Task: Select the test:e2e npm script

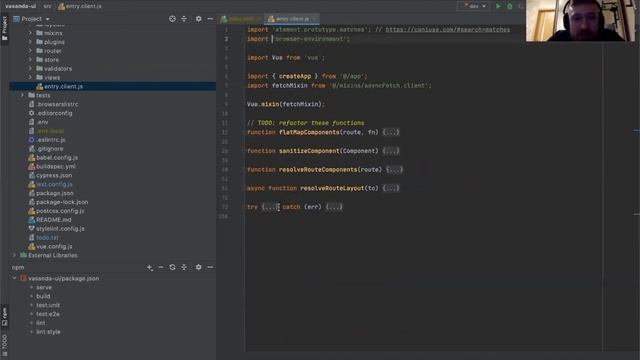Action: 47,314
